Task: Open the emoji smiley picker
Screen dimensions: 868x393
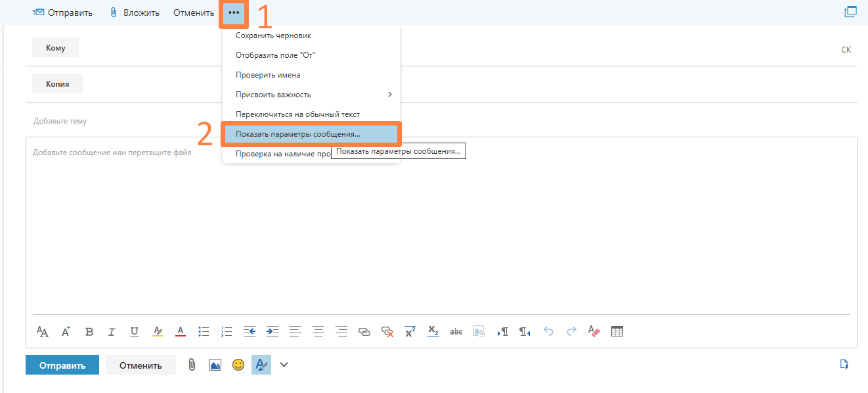Action: (238, 365)
